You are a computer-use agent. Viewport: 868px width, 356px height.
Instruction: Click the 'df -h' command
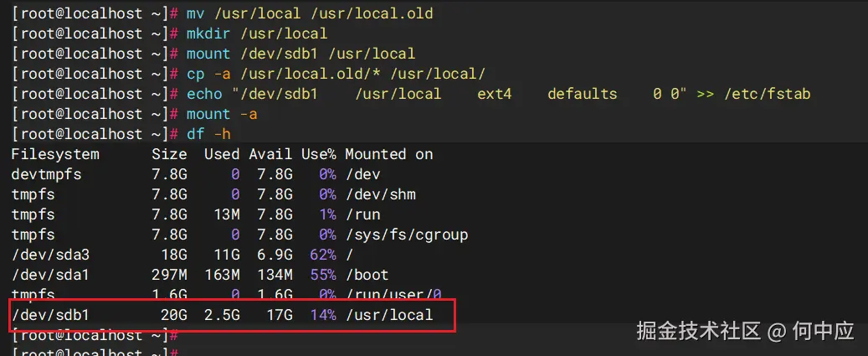208,134
